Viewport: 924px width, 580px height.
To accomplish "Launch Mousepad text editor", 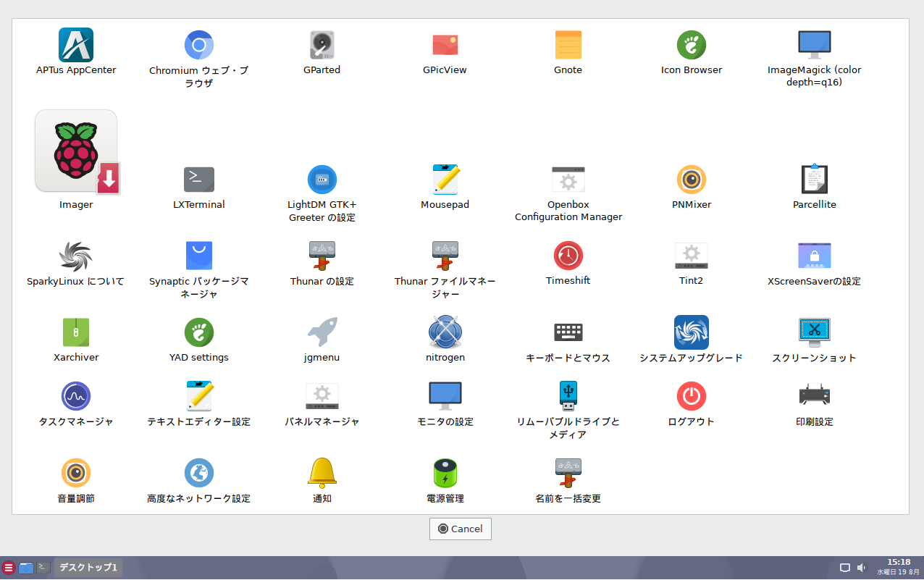I will pyautogui.click(x=445, y=180).
